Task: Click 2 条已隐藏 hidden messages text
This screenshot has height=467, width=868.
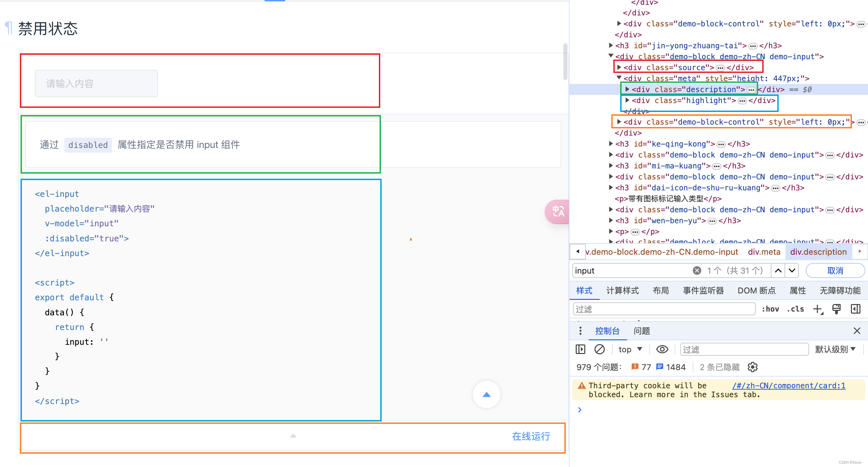Action: click(719, 367)
